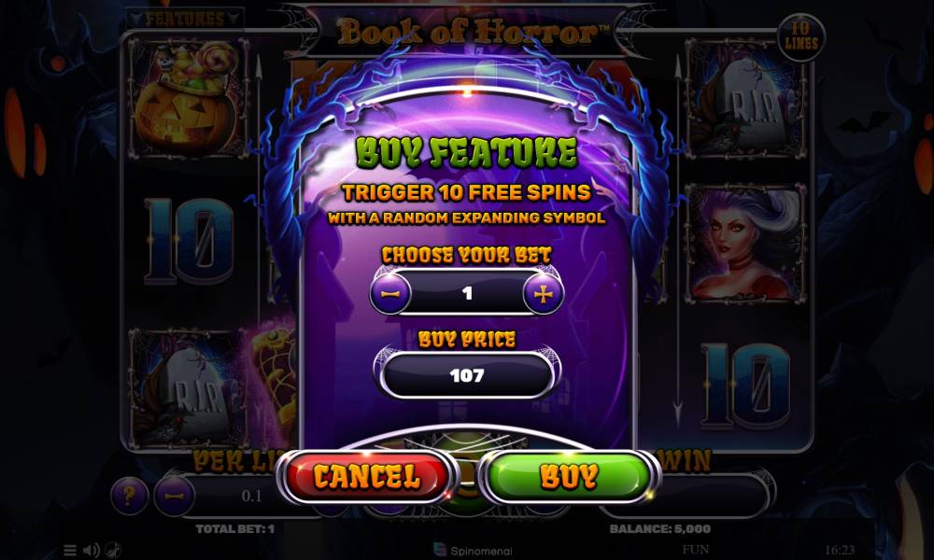Click the top-right R.I.P. tombstone symbol
The image size is (934, 560).
pyautogui.click(x=745, y=98)
